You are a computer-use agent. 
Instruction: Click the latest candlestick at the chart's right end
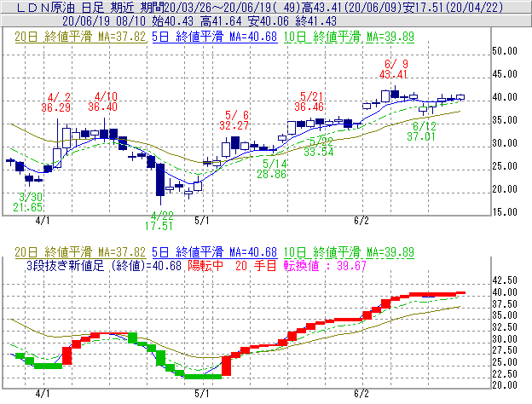click(x=460, y=97)
